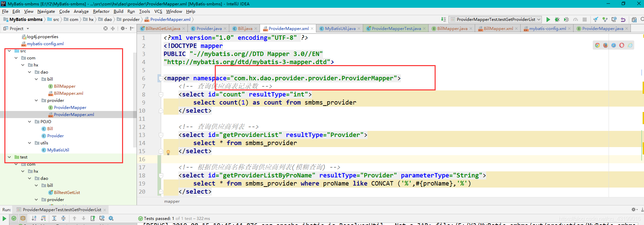Open test history clock icon in Run panel

click(102, 219)
